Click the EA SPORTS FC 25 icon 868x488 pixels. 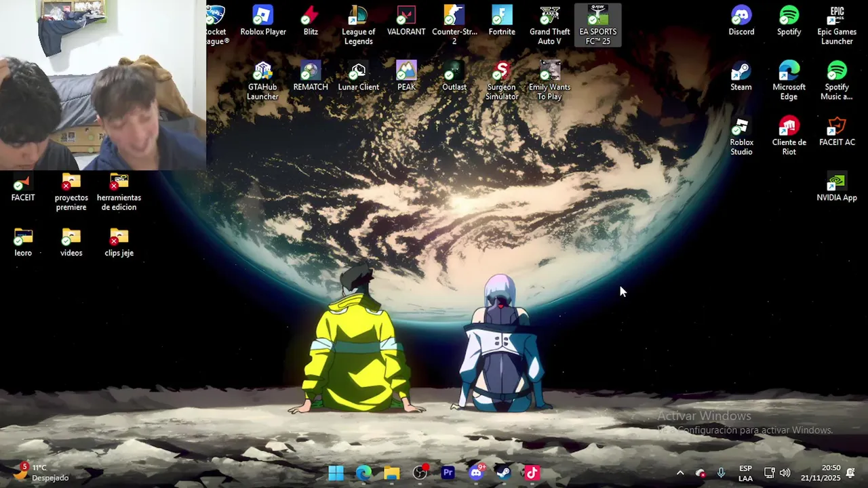pyautogui.click(x=597, y=26)
